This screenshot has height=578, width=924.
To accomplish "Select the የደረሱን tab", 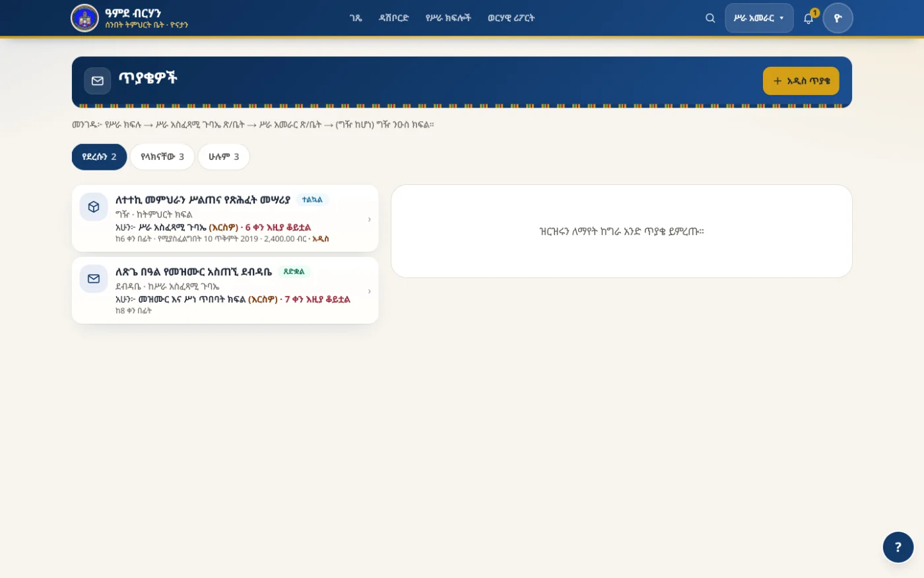I will point(99,157).
